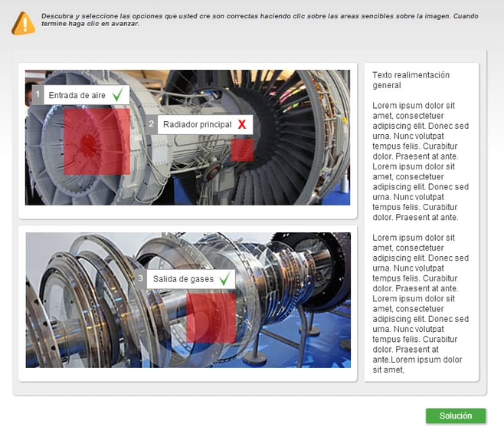Click the "Texto realimentación general" heading
The height and width of the screenshot is (437, 504).
pyautogui.click(x=411, y=80)
